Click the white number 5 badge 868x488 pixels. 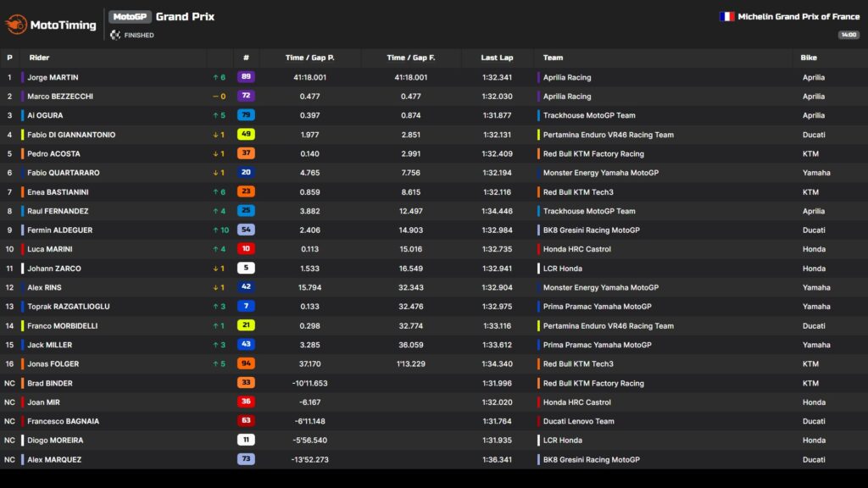(x=246, y=268)
